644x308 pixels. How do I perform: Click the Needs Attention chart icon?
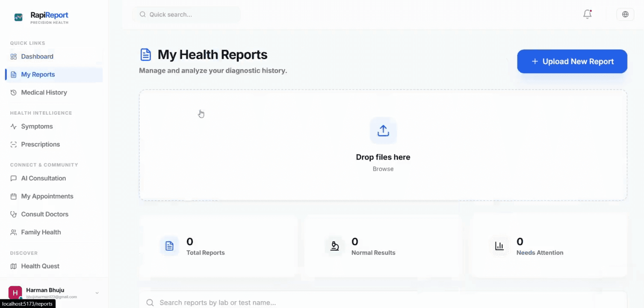point(499,246)
